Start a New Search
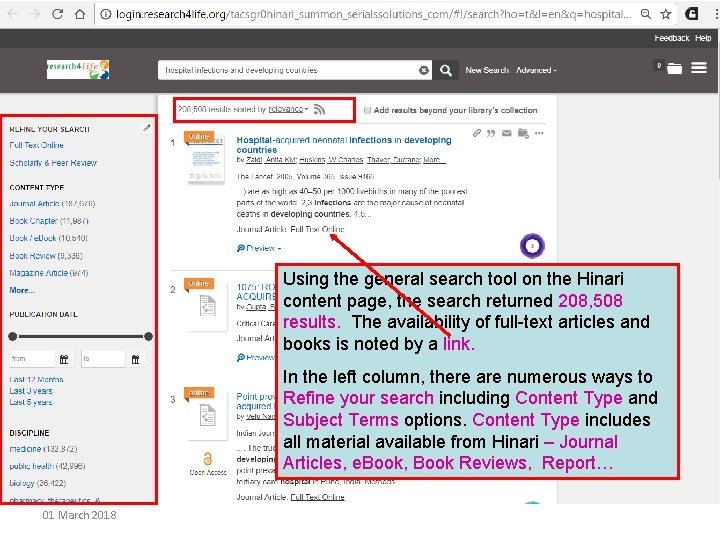Image resolution: width=720 pixels, height=540 pixels. pos(487,70)
